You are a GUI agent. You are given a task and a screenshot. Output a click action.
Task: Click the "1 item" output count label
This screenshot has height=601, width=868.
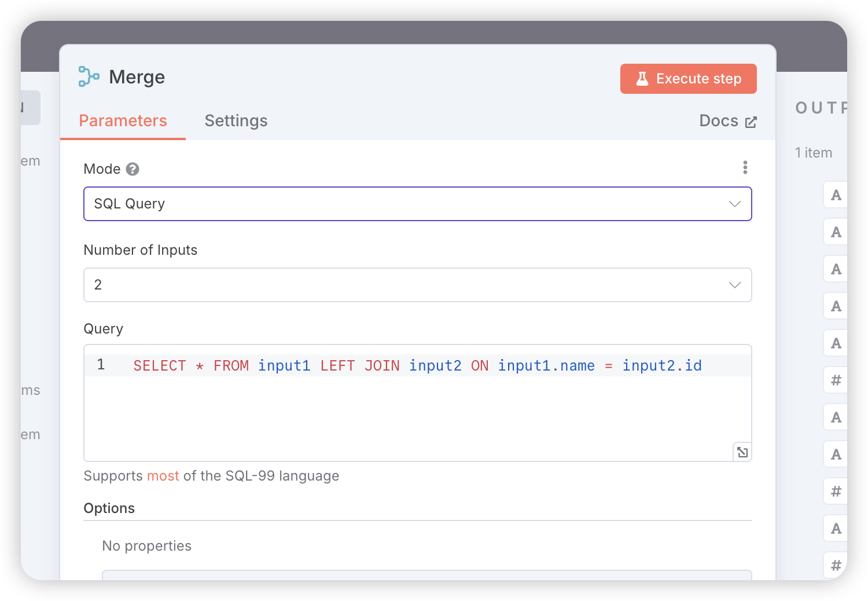pos(813,153)
